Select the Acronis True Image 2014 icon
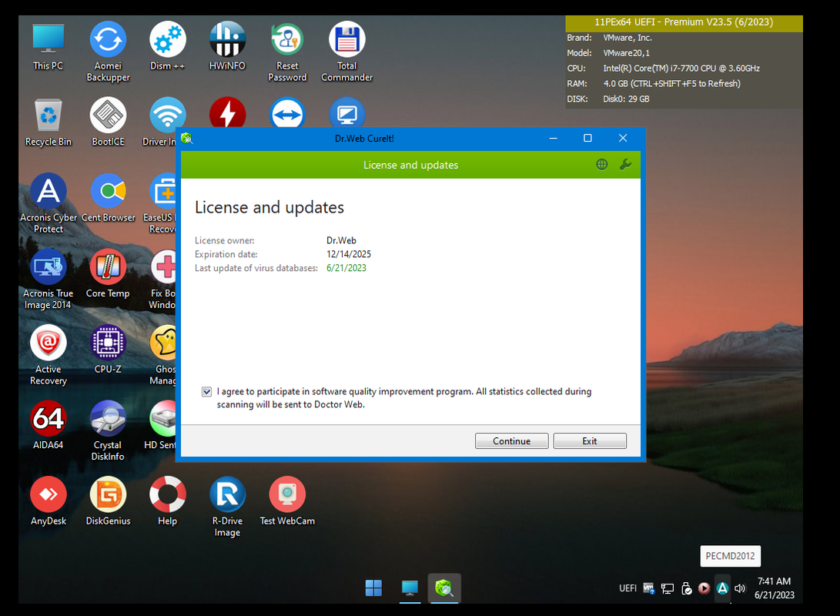The height and width of the screenshot is (616, 840). (x=49, y=280)
